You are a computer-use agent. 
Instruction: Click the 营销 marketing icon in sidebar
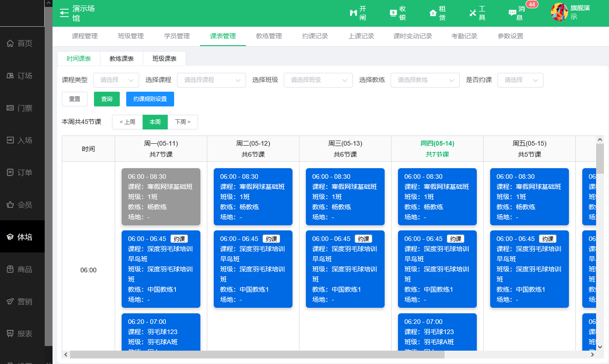10,301
